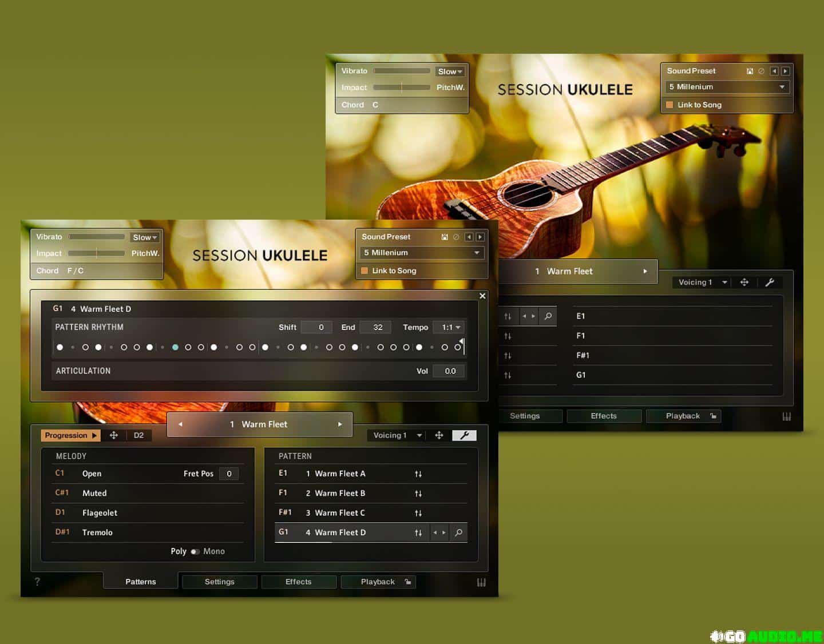
Task: Switch to Playback tab in front window
Action: pyautogui.click(x=378, y=582)
